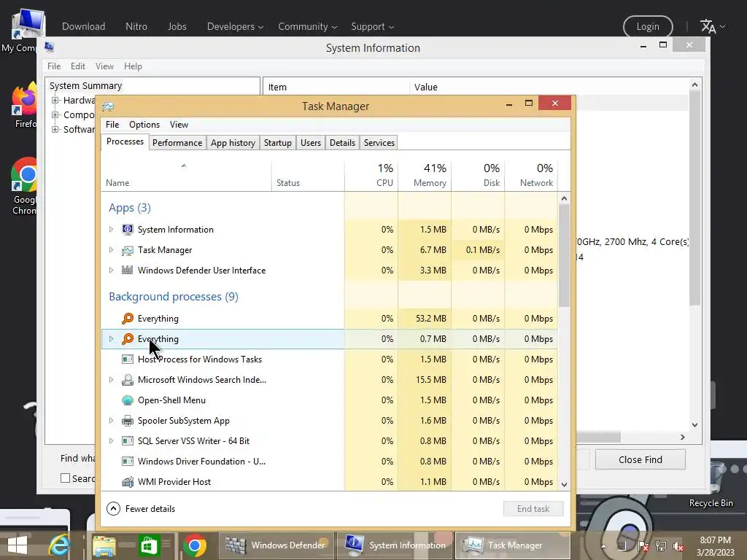Launch Internet Explorer from the taskbar

pos(59,545)
